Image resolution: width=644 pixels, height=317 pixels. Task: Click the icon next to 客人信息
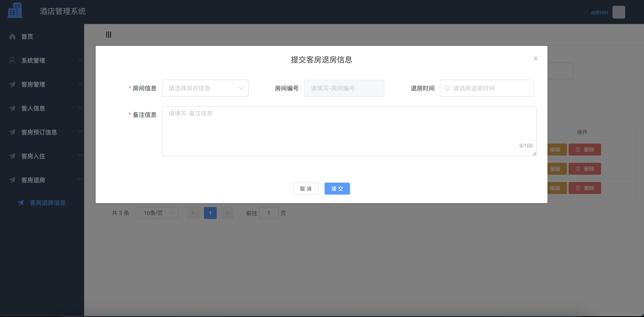pos(12,108)
